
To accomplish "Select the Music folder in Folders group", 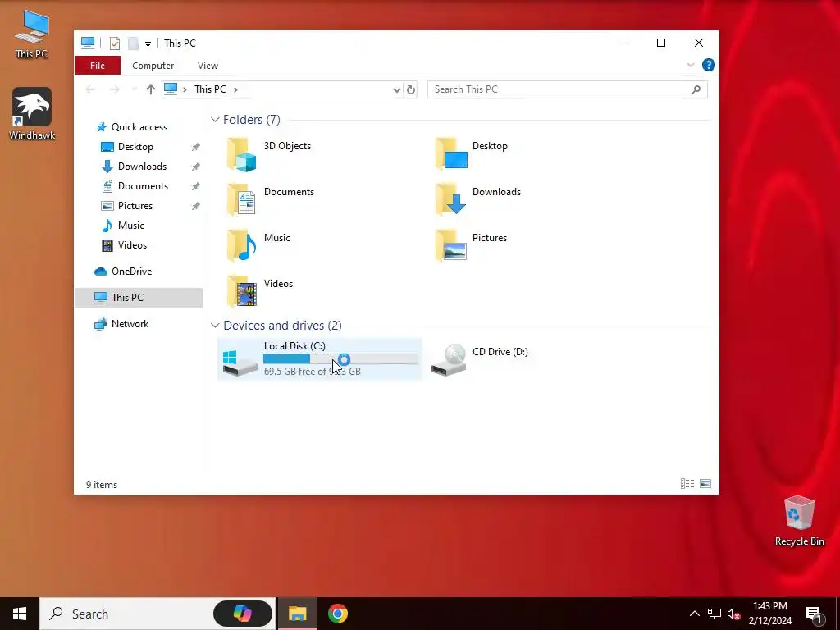I will [x=242, y=246].
